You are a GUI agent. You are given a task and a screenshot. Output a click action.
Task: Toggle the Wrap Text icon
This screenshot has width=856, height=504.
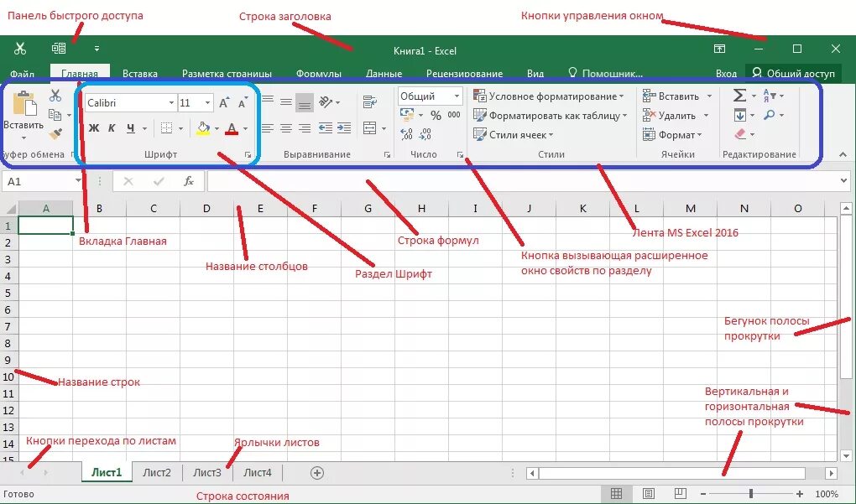tap(369, 102)
